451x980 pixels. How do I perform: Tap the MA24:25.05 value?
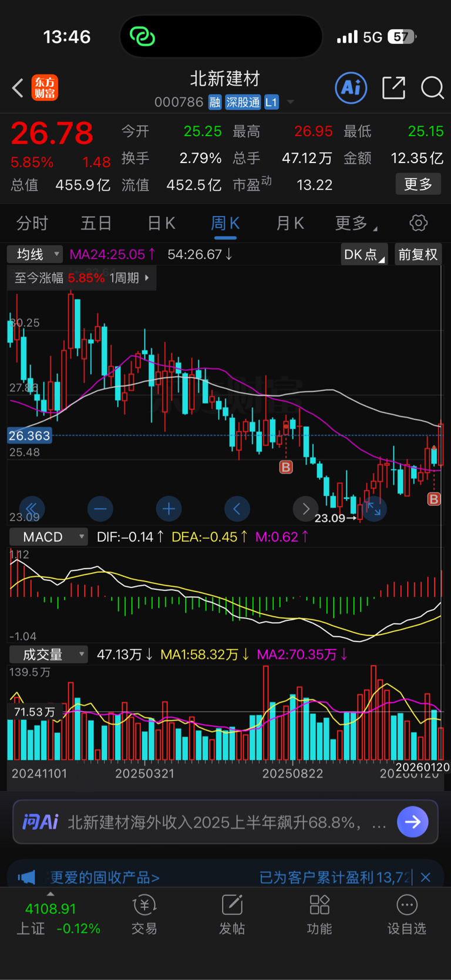click(x=112, y=254)
